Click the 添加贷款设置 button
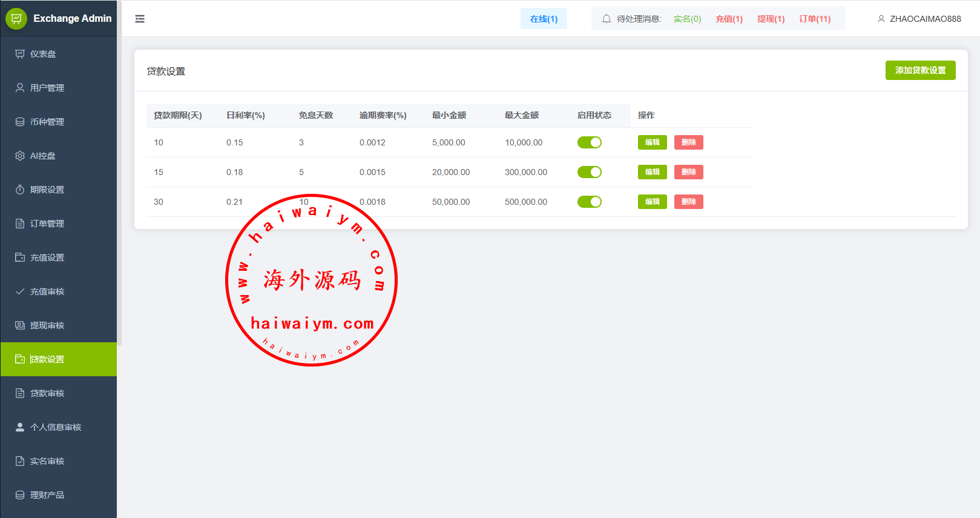 pos(920,70)
